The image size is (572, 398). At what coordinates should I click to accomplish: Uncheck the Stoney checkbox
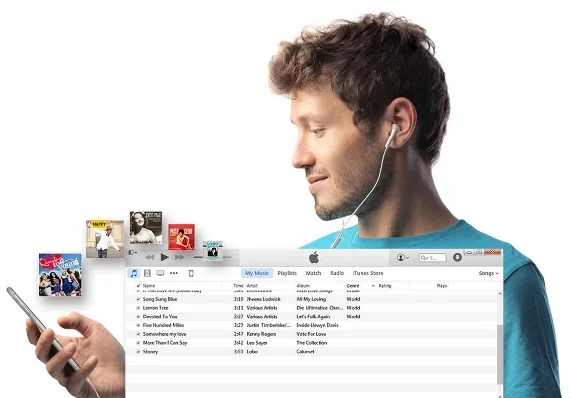(138, 352)
